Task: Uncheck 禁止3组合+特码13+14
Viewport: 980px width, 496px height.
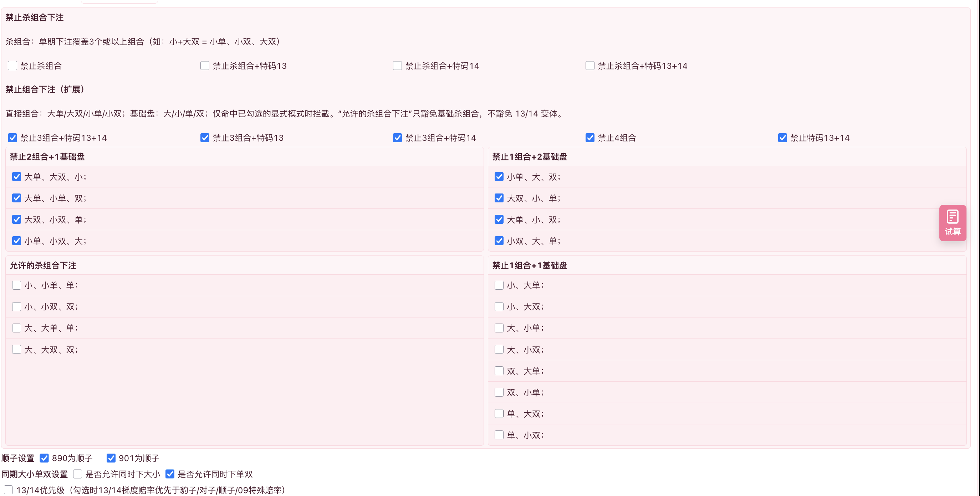Action: (x=12, y=138)
